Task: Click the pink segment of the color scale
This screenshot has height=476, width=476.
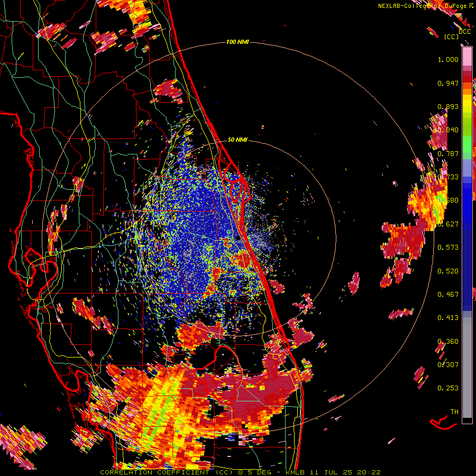Action: point(467,56)
